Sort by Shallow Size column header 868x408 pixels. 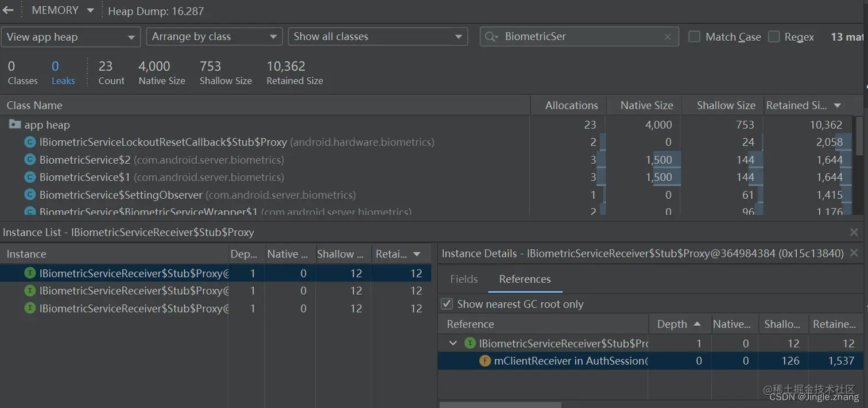723,105
